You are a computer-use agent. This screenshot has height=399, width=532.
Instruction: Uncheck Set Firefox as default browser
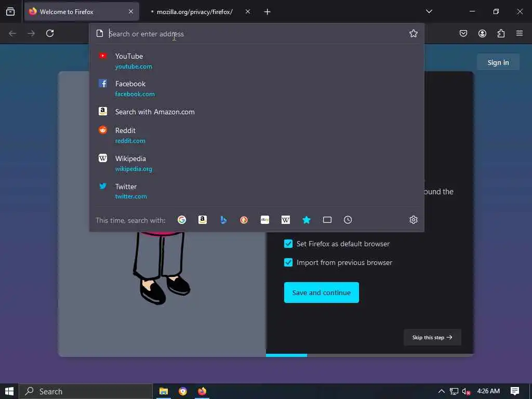point(288,244)
